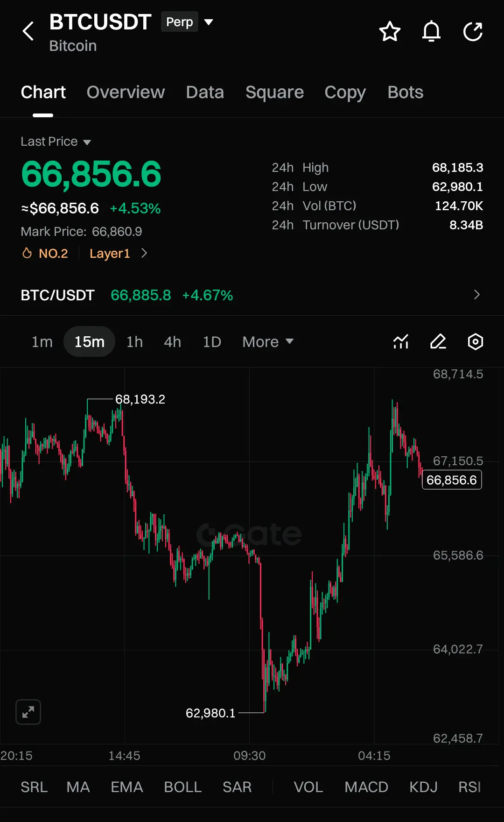Tap the 68,193.2 high marker label
Image resolution: width=504 pixels, height=822 pixels.
pyautogui.click(x=140, y=399)
